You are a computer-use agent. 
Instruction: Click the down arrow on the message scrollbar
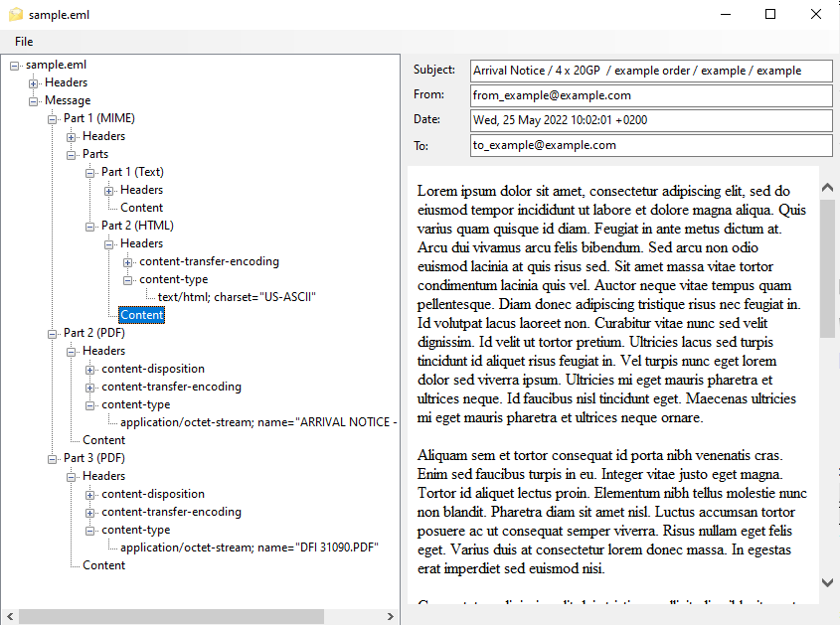coord(826,583)
